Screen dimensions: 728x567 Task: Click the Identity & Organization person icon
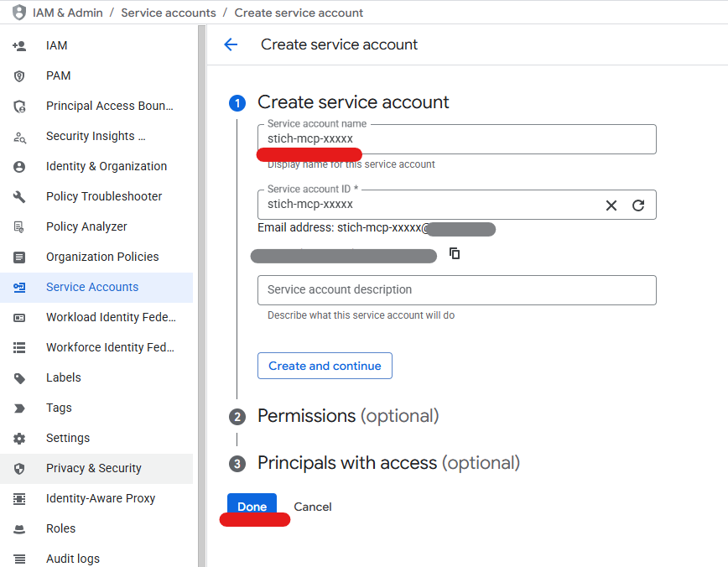pyautogui.click(x=19, y=167)
